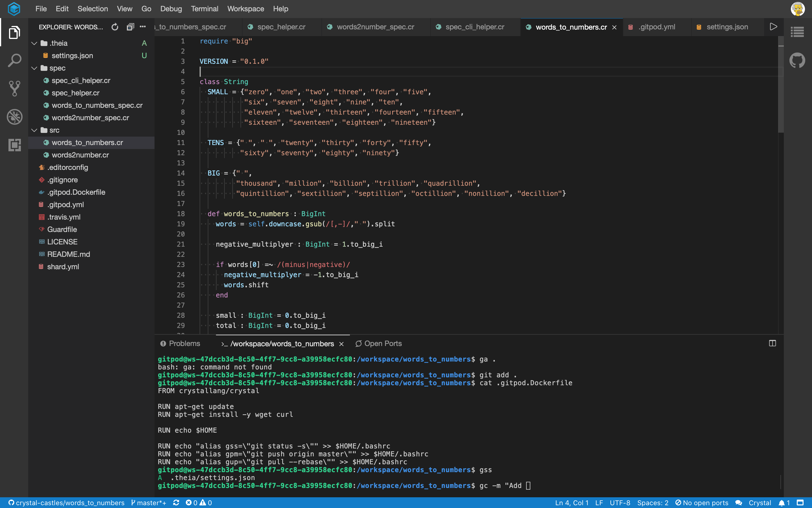Click the Gitpod logo icon
The width and height of the screenshot is (812, 508).
pyautogui.click(x=14, y=9)
